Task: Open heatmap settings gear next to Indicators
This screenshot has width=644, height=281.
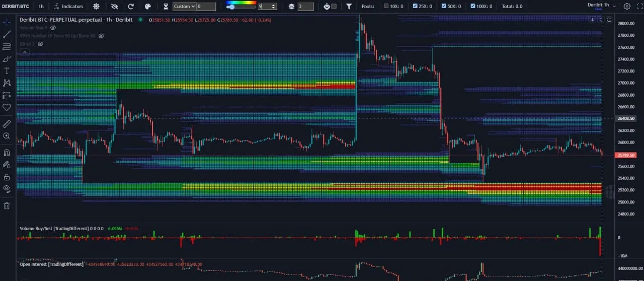Action: (96, 7)
